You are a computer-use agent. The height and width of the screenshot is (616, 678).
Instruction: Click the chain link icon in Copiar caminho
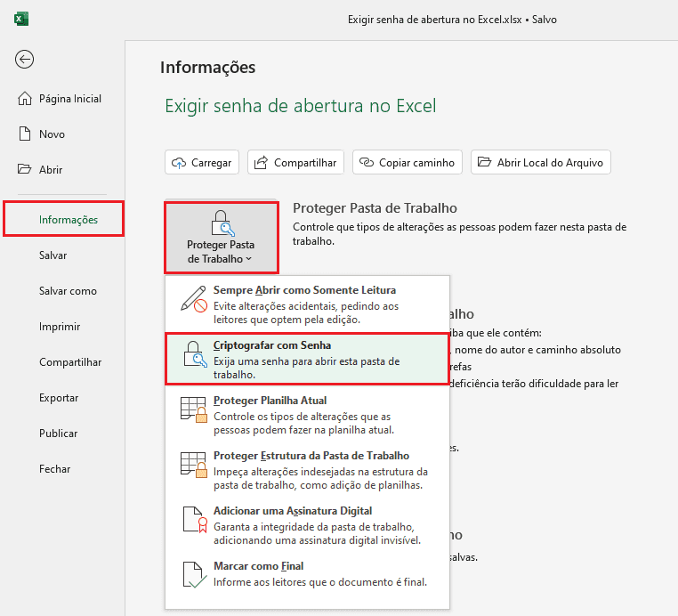367,162
